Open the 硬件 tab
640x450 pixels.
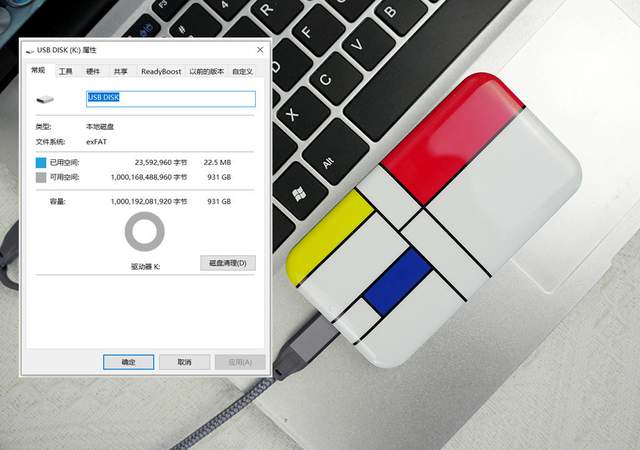[93, 71]
